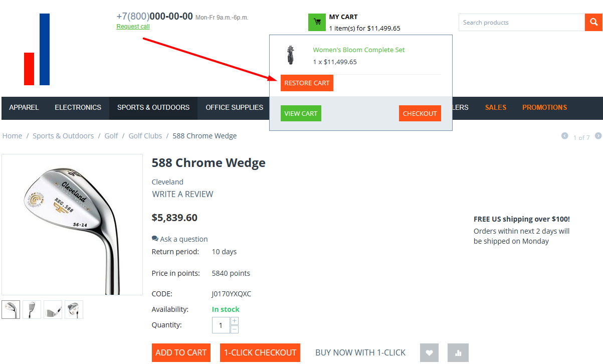Go to previous product arrow
The width and height of the screenshot is (603, 364).
pyautogui.click(x=565, y=136)
